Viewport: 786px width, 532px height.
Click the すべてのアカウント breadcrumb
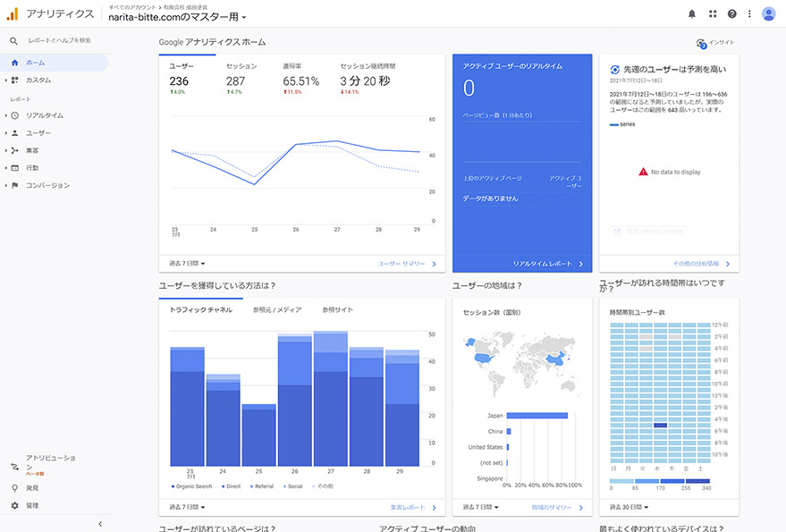132,7
